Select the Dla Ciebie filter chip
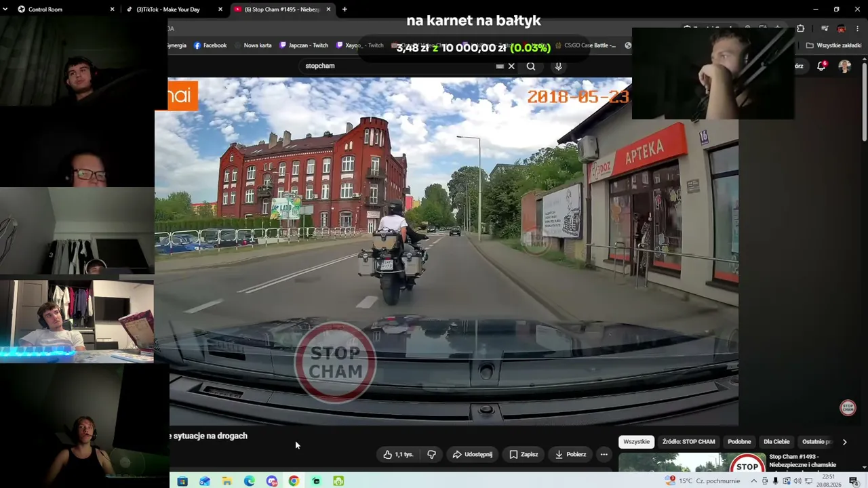 (776, 441)
